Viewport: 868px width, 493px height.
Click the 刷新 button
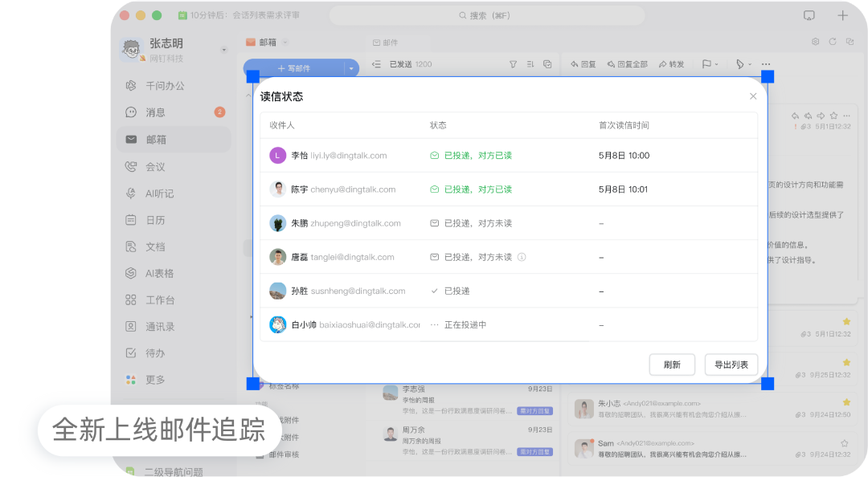point(672,365)
